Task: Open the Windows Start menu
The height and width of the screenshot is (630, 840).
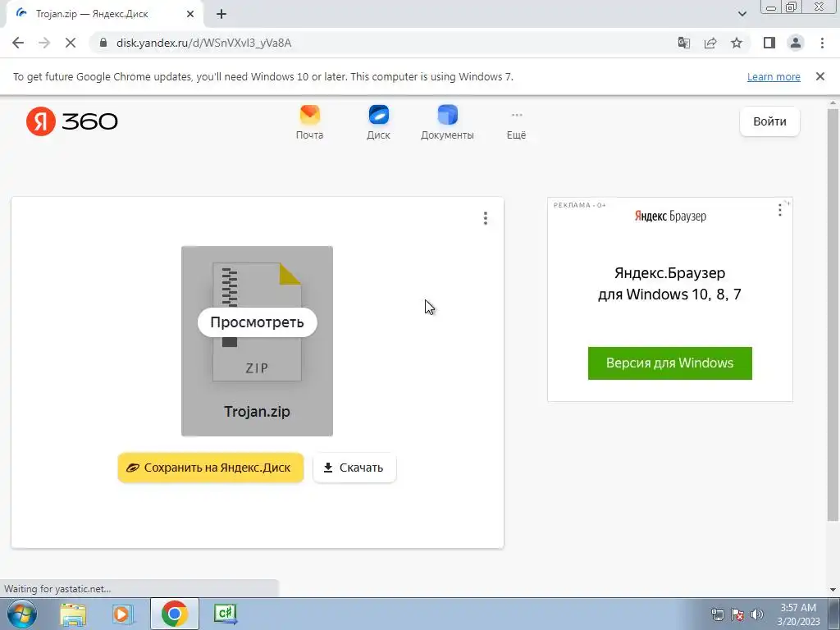Action: [22, 614]
